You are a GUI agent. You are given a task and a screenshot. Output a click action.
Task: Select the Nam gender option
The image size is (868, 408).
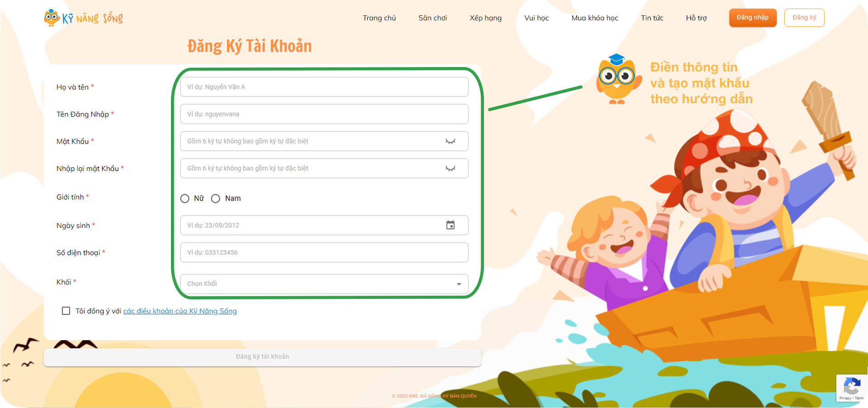(216, 198)
